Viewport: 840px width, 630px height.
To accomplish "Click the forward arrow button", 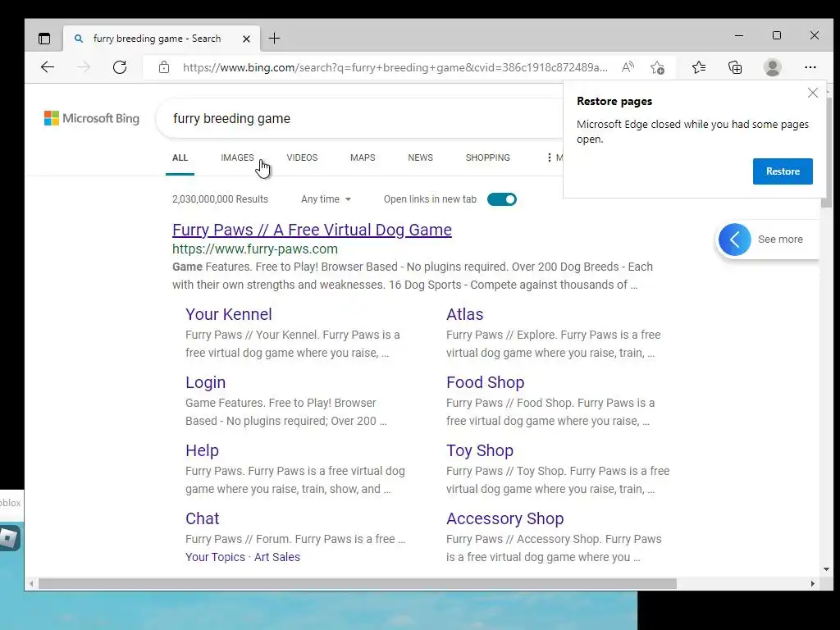I will (x=84, y=67).
